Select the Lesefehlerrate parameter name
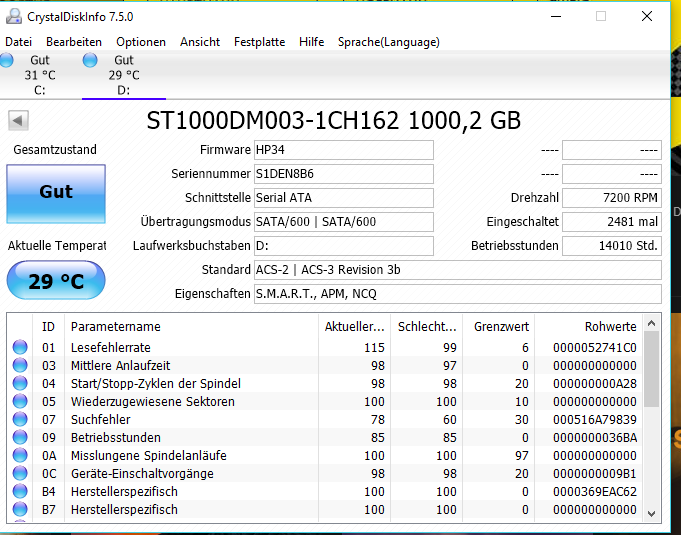The image size is (681, 535). point(111,347)
